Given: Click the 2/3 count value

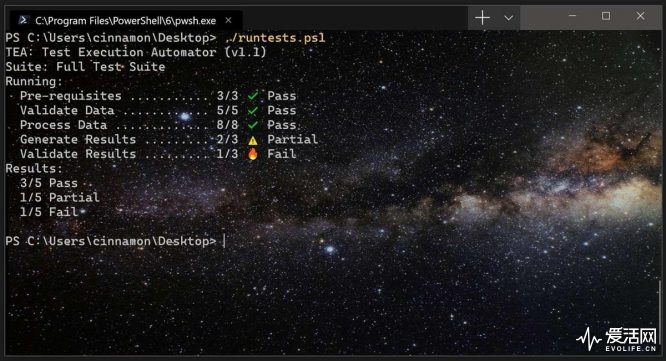Looking at the screenshot, I should [227, 139].
